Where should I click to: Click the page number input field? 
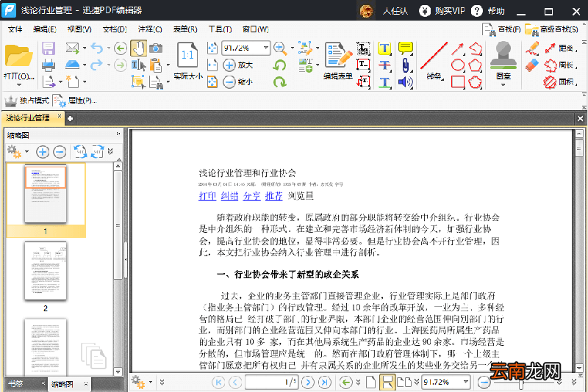(272, 382)
